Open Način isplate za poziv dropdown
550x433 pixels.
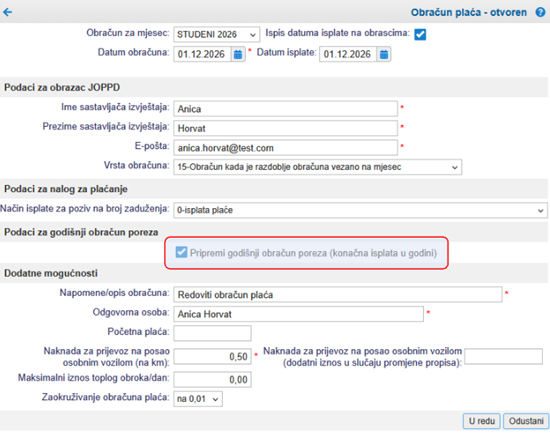(x=360, y=210)
